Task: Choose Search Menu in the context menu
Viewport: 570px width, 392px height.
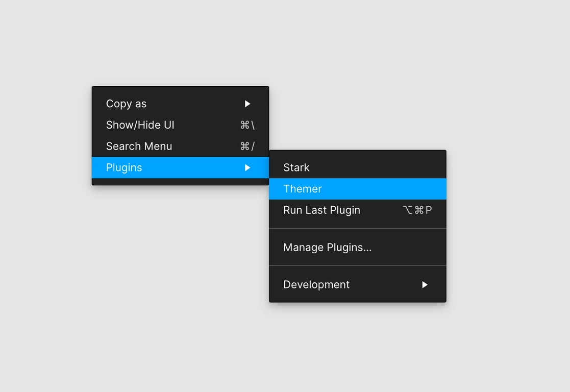Action: pos(139,146)
